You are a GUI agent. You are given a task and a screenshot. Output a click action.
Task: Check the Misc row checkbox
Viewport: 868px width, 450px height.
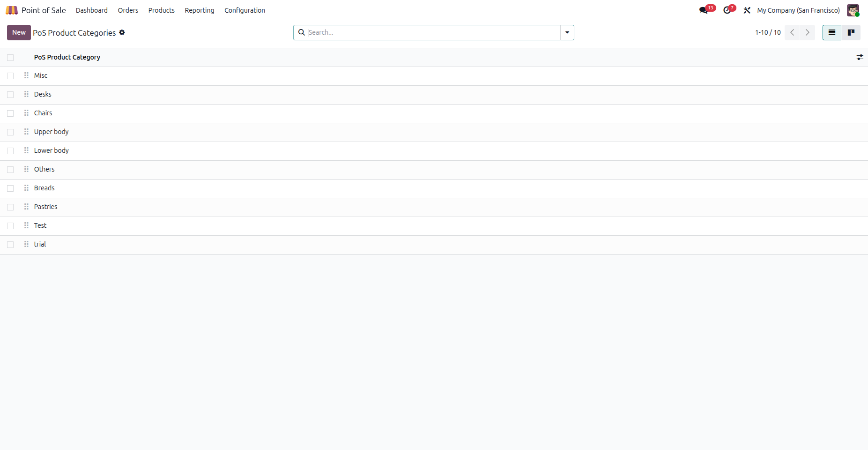pyautogui.click(x=10, y=76)
